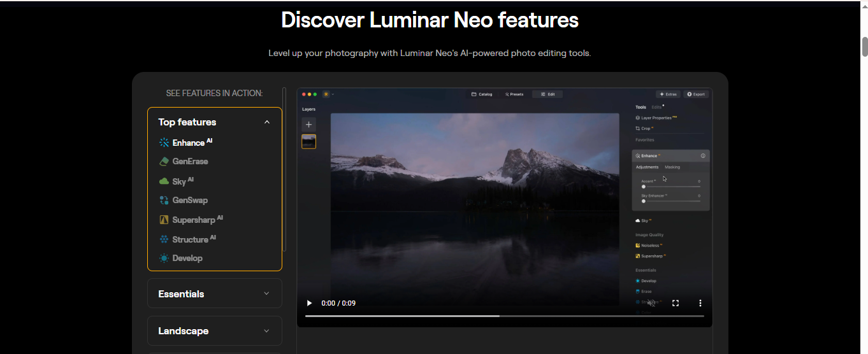Click Luminar logo dropdown in the video's title bar
Viewport: 868px width, 354px height.
click(328, 94)
